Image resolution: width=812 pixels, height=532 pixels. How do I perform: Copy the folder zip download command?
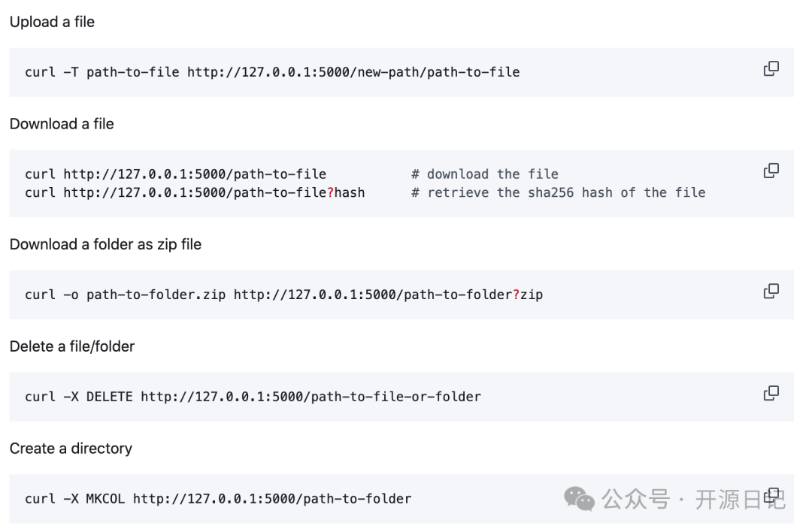[x=771, y=291]
